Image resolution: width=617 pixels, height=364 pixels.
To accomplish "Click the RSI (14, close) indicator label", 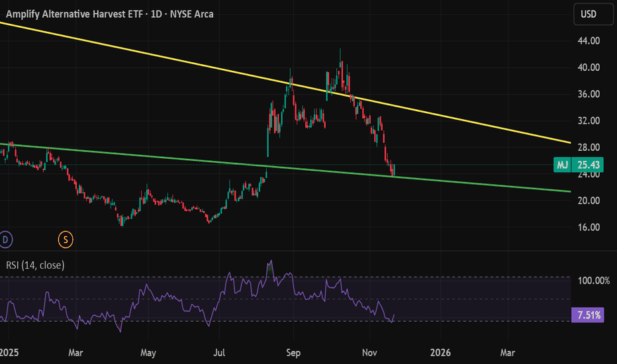I will click(36, 265).
